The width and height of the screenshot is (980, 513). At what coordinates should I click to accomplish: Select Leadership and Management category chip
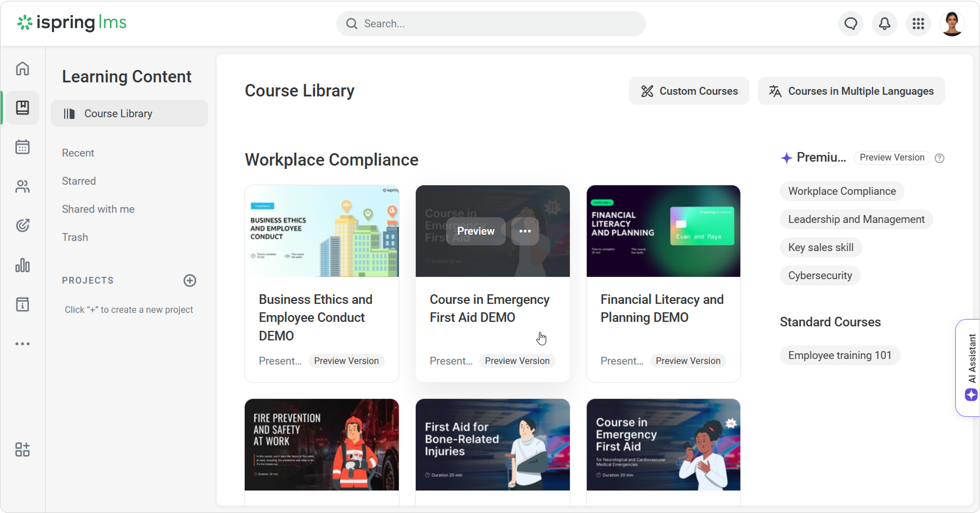coord(856,219)
